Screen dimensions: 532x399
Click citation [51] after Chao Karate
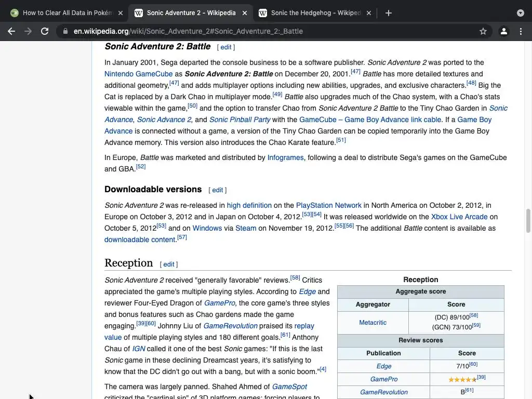341,140
